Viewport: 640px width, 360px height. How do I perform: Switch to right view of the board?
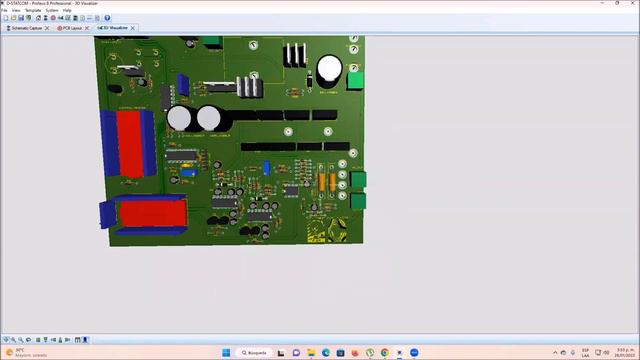(x=67, y=340)
